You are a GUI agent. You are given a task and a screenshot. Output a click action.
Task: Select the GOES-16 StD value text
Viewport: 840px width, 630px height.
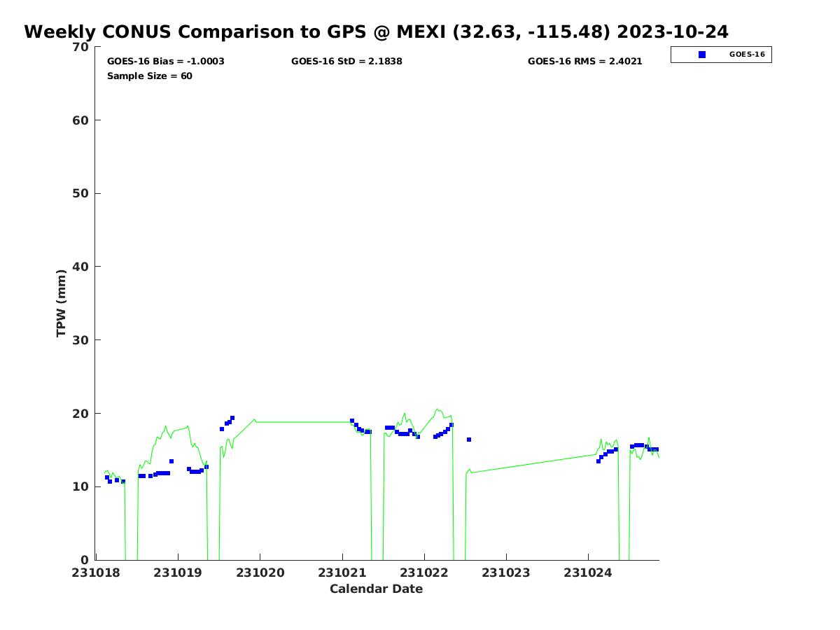tap(346, 62)
